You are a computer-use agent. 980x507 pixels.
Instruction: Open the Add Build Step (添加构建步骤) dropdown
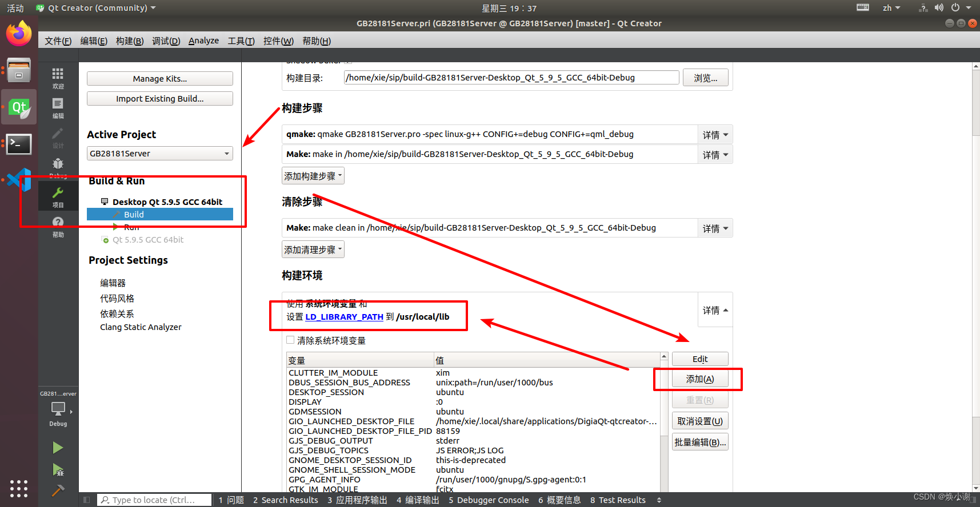click(x=313, y=176)
